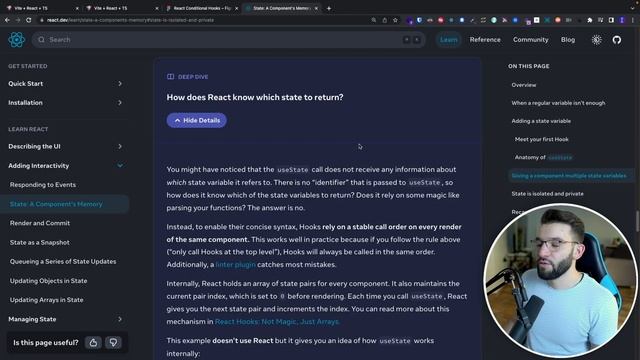
Task: Open the Blog navigation tab
Action: [x=568, y=40]
